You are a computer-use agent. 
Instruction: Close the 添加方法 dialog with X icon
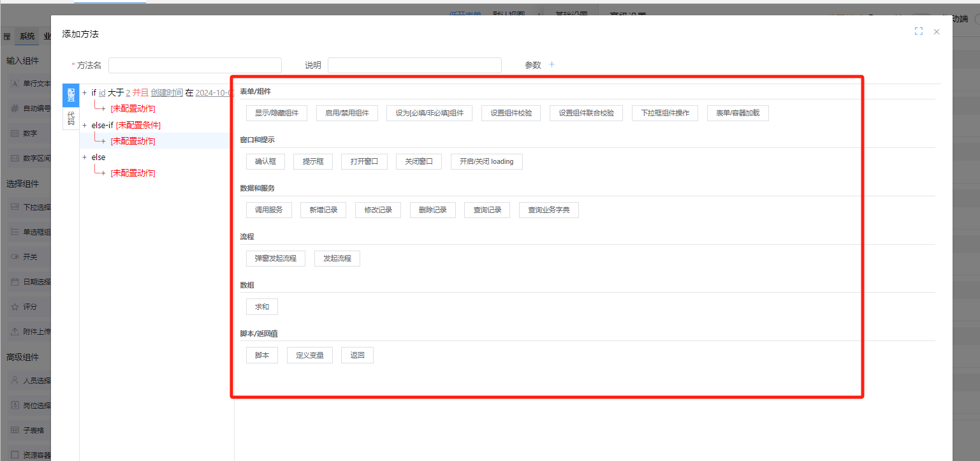coord(937,31)
